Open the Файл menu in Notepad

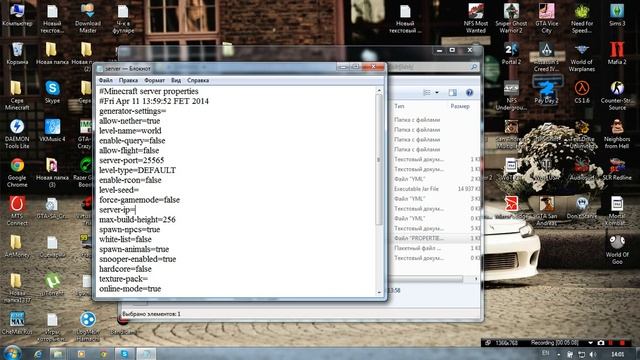(105, 80)
